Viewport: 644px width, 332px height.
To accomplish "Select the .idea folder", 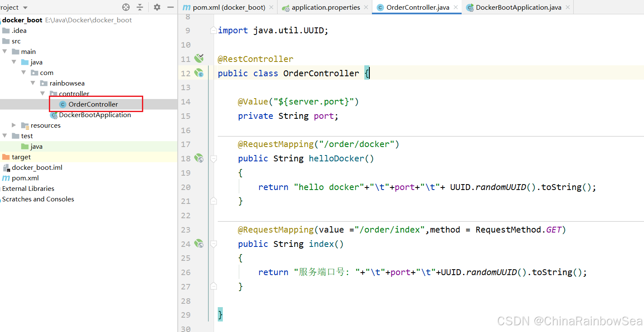I will pyautogui.click(x=19, y=30).
